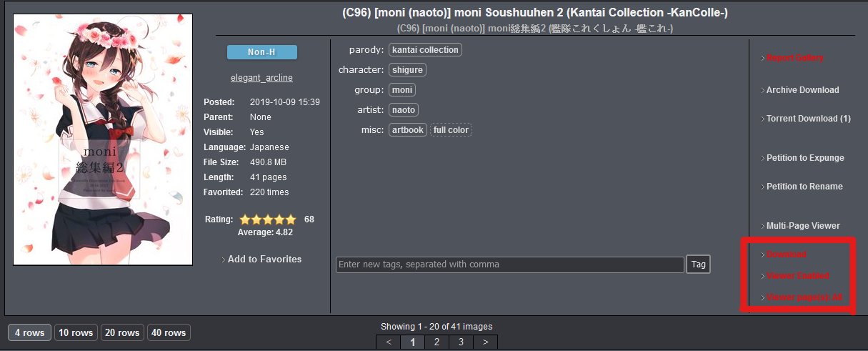Switch thumbnails to 4 rows
Screen dimensions: 868x351
click(x=29, y=332)
